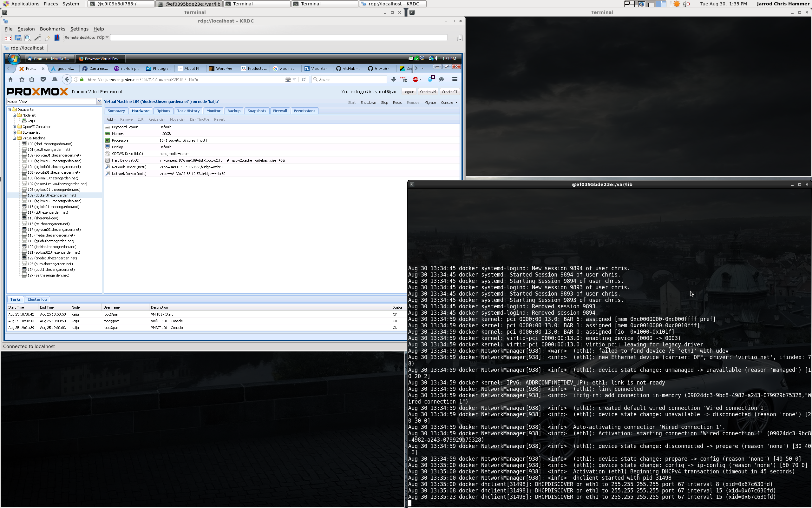The width and height of the screenshot is (812, 508).
Task: Close the Proxmox Firefox tab
Action: 43,69
